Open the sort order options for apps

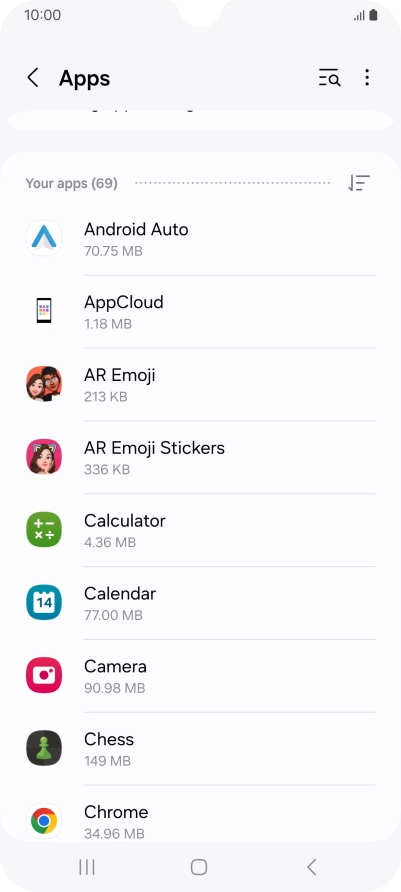[x=359, y=183]
